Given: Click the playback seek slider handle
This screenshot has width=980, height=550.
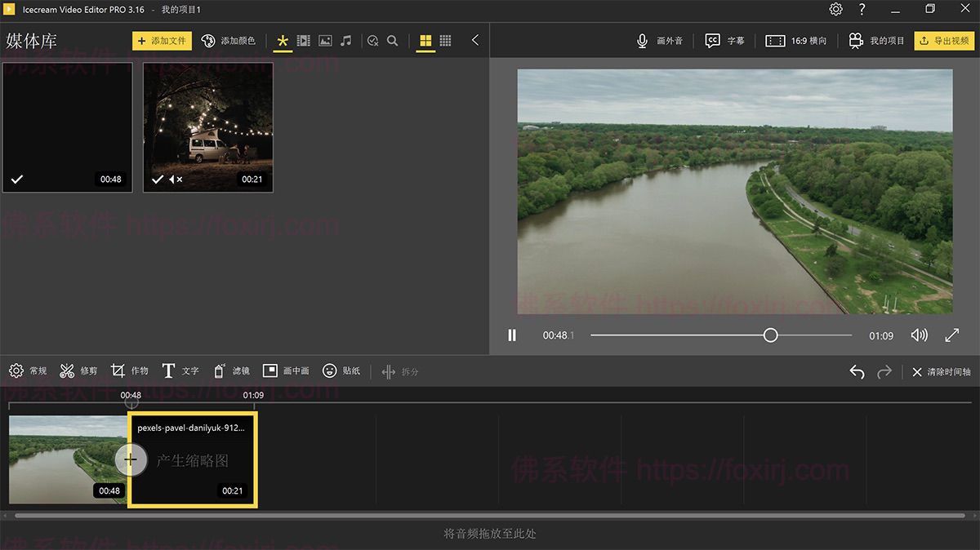Looking at the screenshot, I should (769, 335).
